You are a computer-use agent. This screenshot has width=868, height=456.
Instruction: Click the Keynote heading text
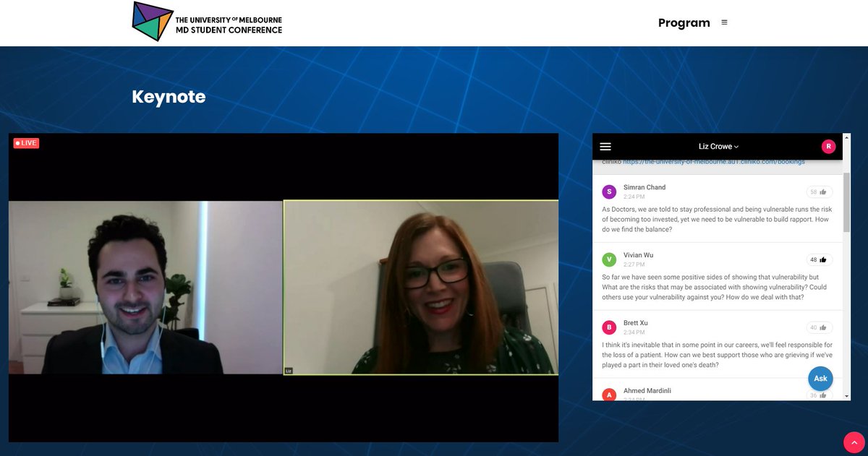tap(169, 96)
